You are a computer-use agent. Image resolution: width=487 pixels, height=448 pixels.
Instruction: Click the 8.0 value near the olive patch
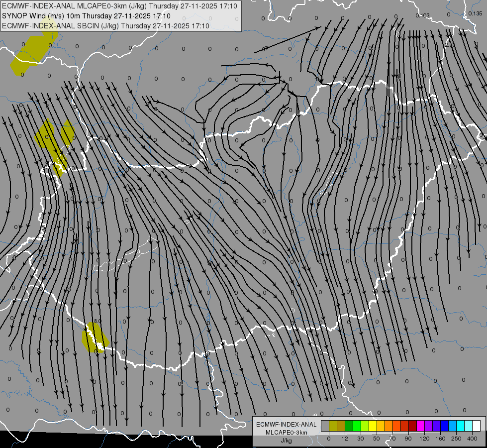pyautogui.click(x=97, y=321)
